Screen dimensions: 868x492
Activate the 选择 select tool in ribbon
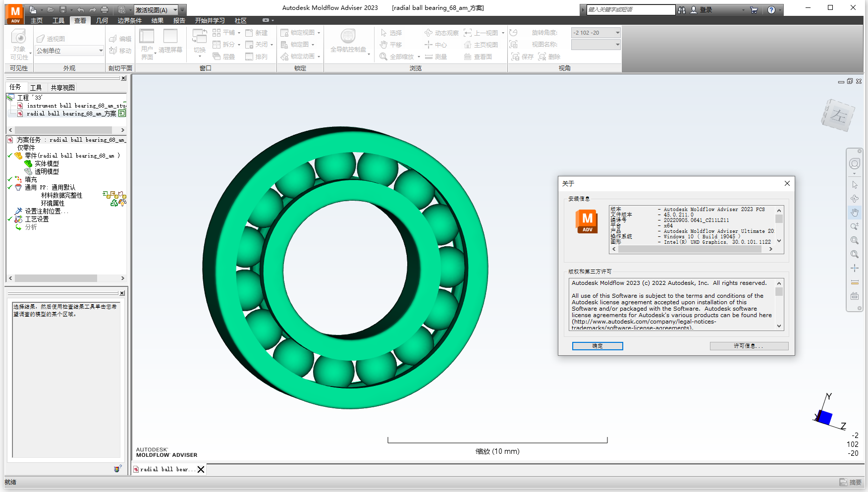[391, 33]
